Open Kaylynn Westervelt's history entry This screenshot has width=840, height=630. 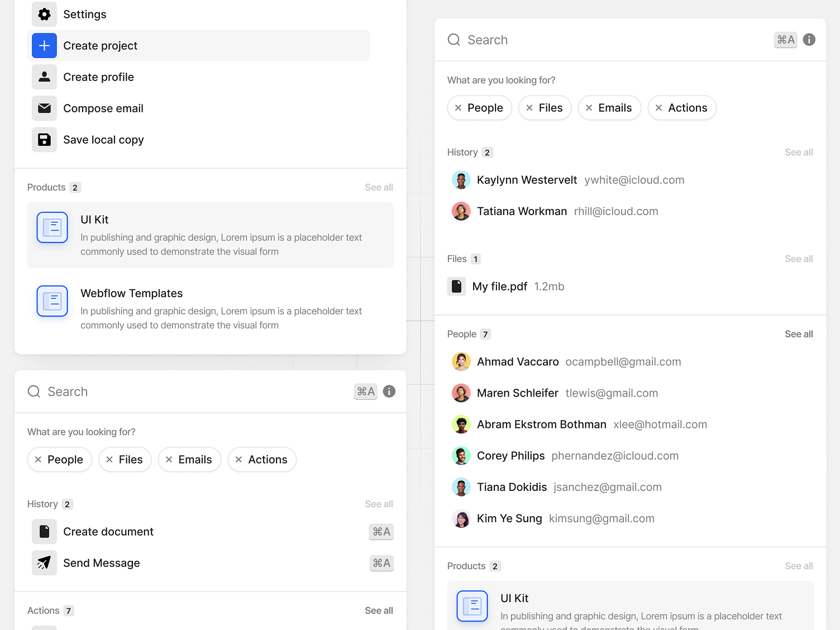526,180
